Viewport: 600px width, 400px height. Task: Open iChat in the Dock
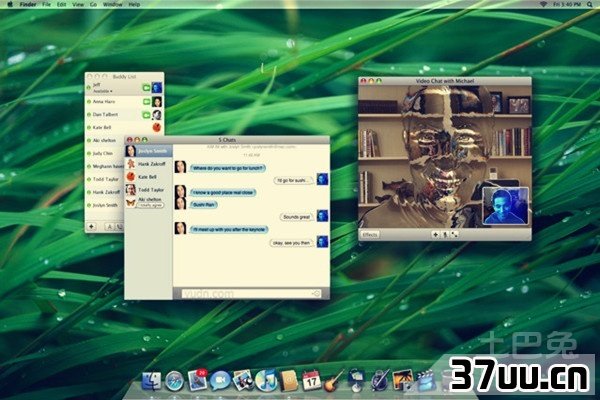coord(220,381)
